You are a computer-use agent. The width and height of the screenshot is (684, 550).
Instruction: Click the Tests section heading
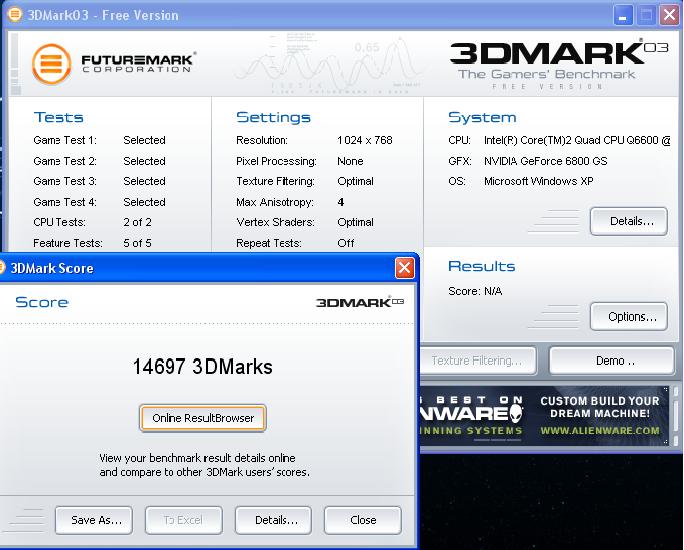[58, 117]
